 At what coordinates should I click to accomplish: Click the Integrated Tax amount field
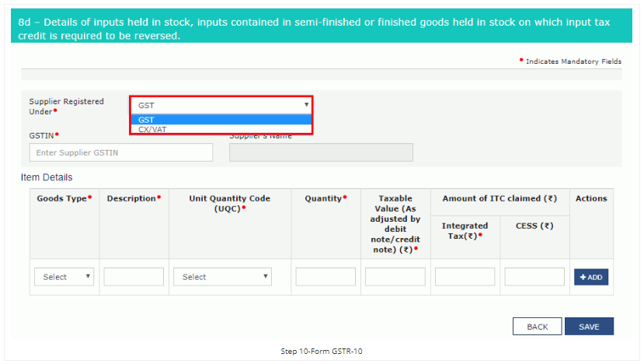click(x=465, y=277)
